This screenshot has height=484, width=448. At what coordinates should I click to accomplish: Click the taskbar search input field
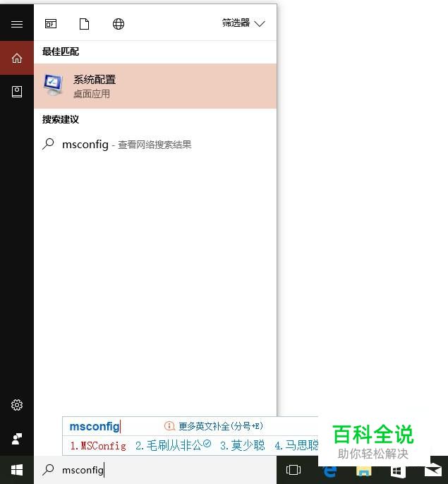155,470
